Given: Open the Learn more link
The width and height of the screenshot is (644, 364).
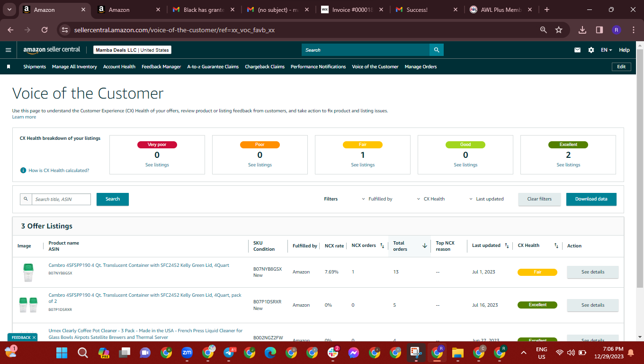Looking at the screenshot, I should tap(24, 117).
